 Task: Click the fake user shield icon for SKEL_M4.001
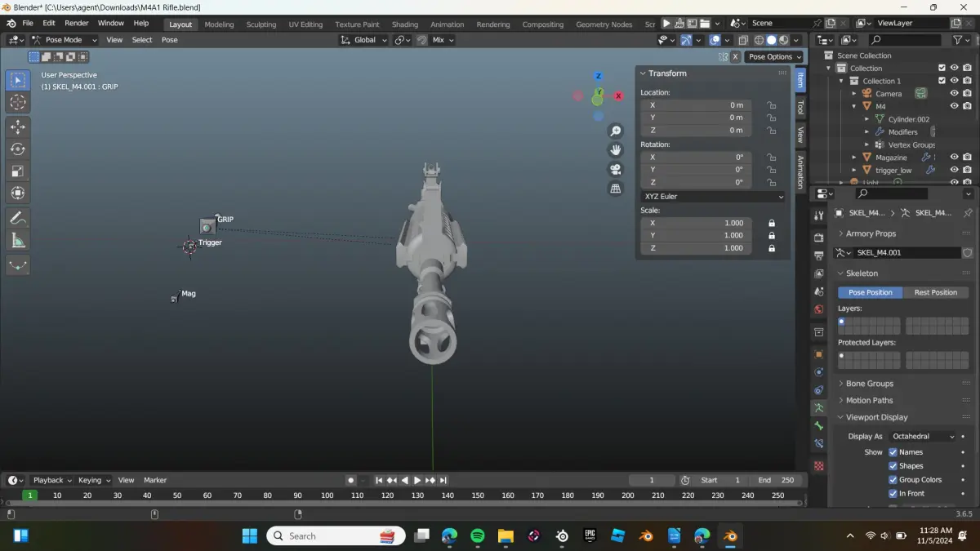point(968,253)
